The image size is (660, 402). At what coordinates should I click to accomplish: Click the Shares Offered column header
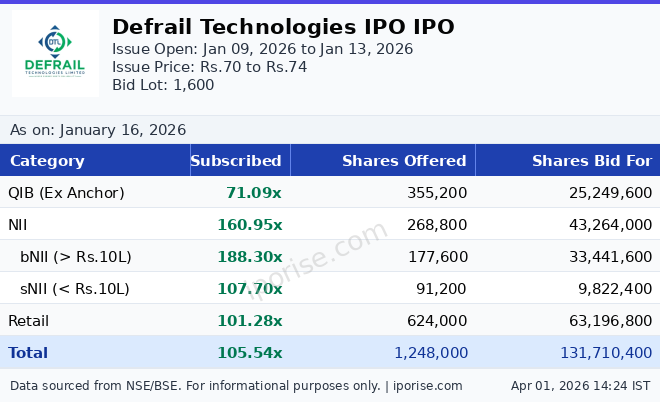(404, 161)
